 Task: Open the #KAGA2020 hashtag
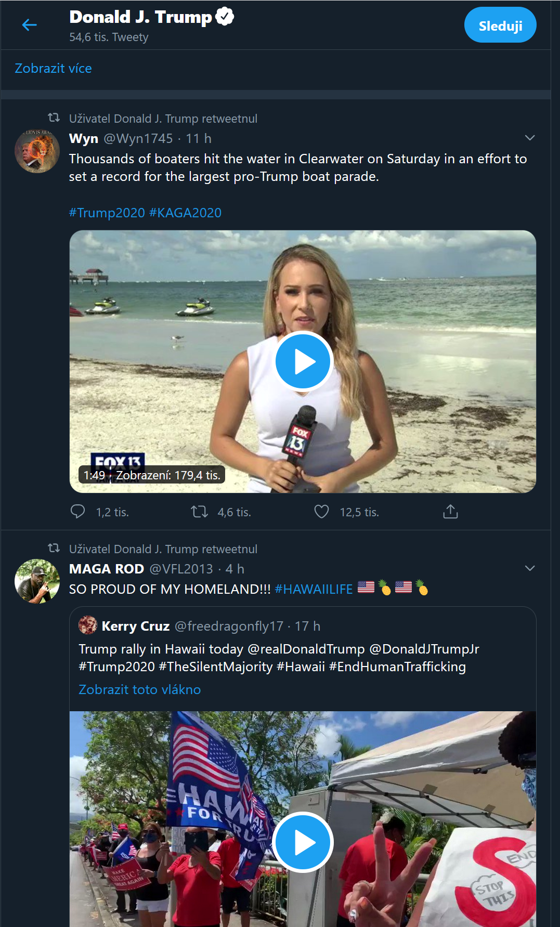185,213
